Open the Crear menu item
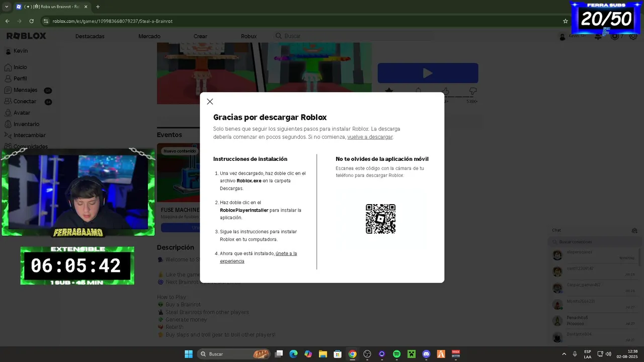Screen dimensions: 644x362 point(200,36)
